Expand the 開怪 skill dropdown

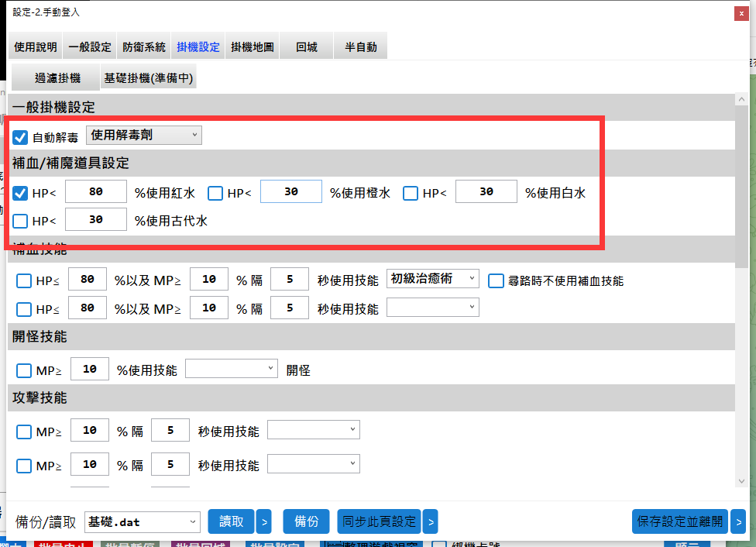click(231, 369)
